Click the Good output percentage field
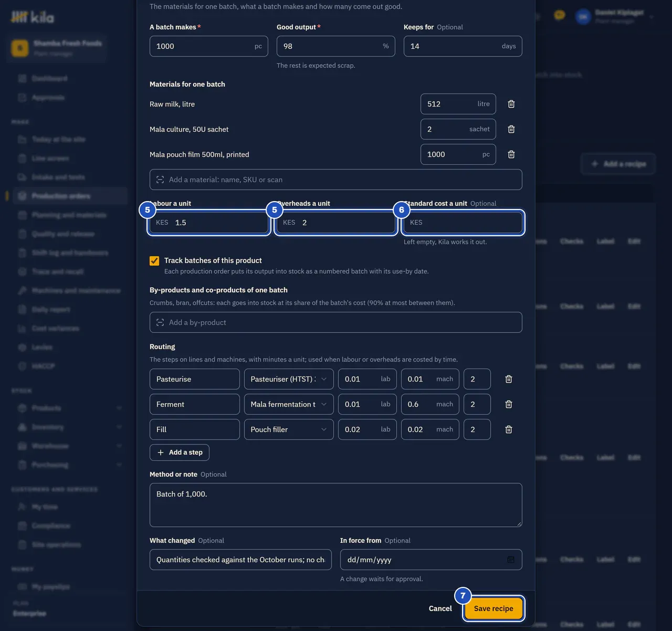This screenshot has height=631, width=672. click(336, 46)
